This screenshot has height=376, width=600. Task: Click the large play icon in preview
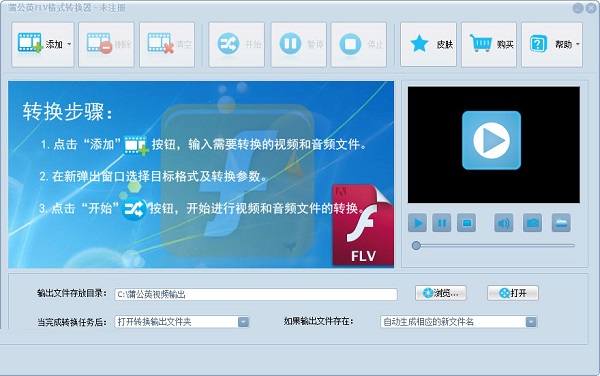click(x=491, y=140)
